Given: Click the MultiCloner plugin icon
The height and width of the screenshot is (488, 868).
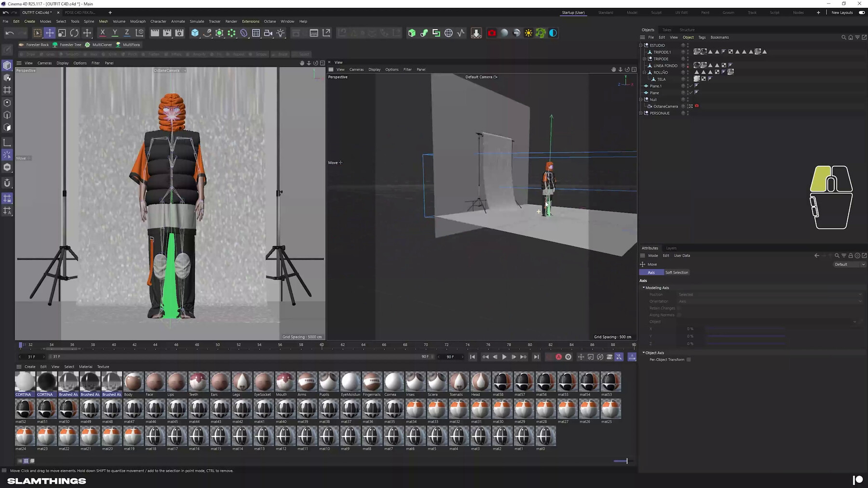Looking at the screenshot, I should coord(88,45).
